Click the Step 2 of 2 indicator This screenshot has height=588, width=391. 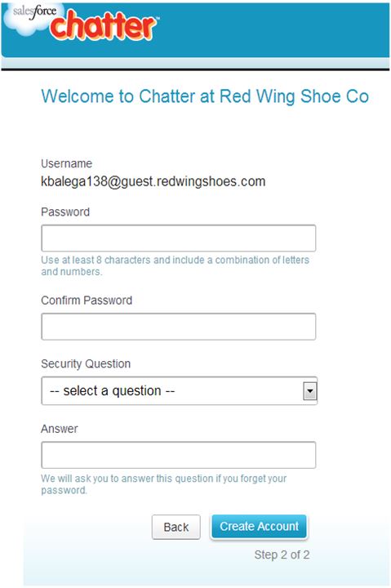click(x=282, y=555)
